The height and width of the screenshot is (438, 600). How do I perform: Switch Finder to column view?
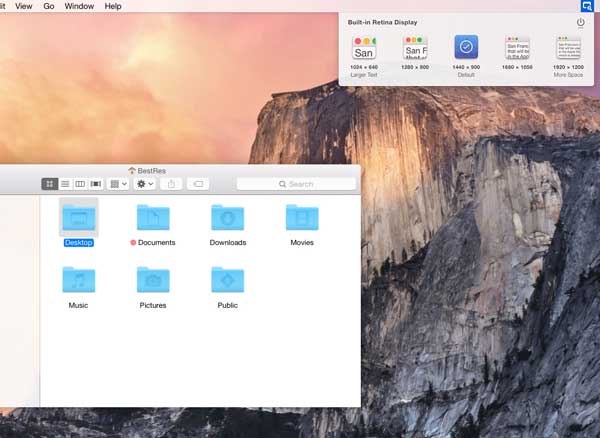point(80,184)
